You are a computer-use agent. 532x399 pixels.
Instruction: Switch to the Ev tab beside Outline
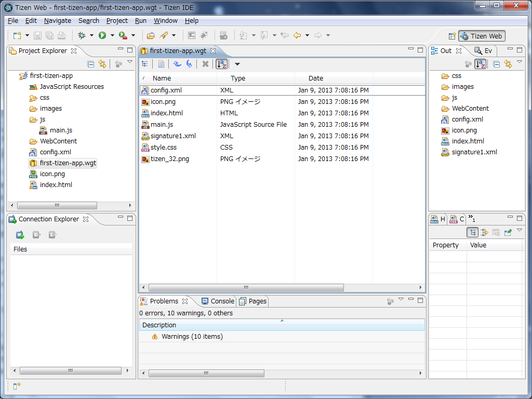(x=483, y=51)
